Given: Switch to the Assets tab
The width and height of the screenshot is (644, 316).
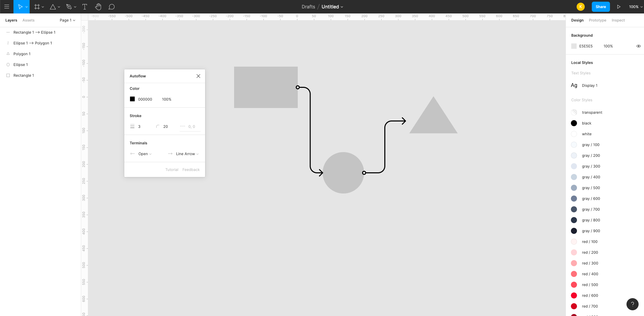Looking at the screenshot, I should coord(28,20).
